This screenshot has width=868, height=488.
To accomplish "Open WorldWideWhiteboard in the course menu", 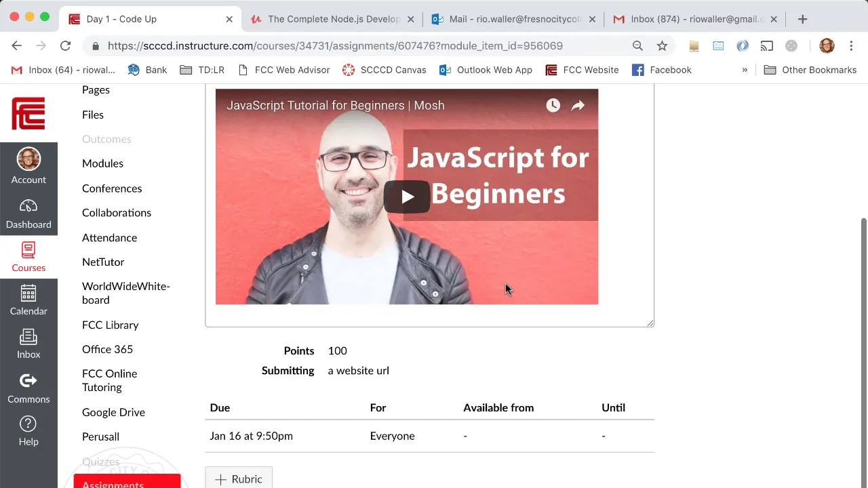I will coord(125,293).
